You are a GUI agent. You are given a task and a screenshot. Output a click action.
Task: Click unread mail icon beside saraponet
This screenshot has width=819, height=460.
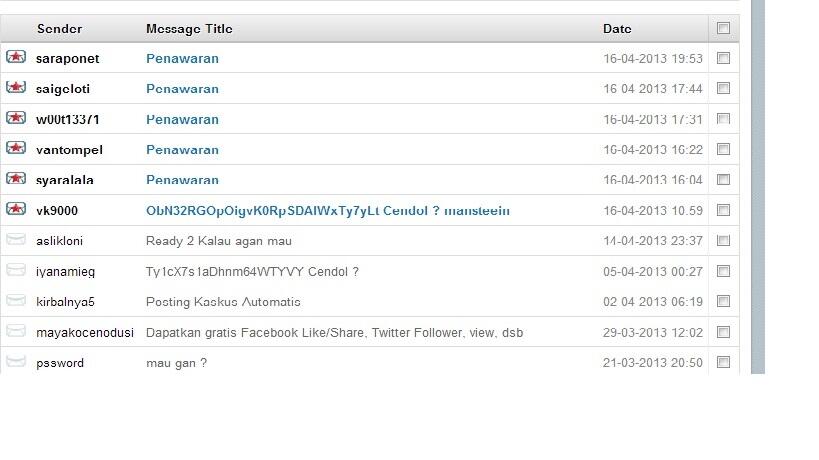click(15, 57)
